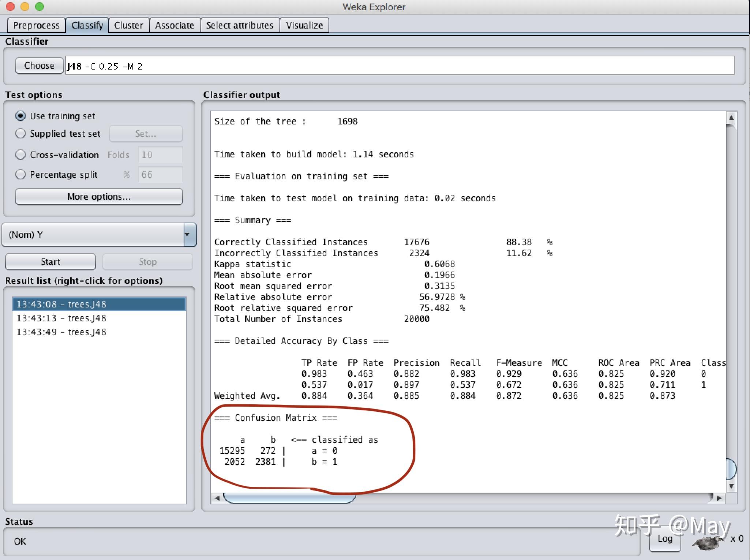The image size is (750, 560).
Task: Click the green macOS zoom button
Action: pyautogui.click(x=40, y=7)
